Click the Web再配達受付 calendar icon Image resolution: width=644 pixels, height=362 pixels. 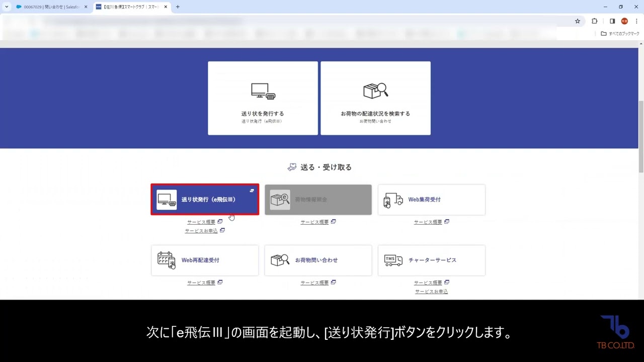pos(167,260)
